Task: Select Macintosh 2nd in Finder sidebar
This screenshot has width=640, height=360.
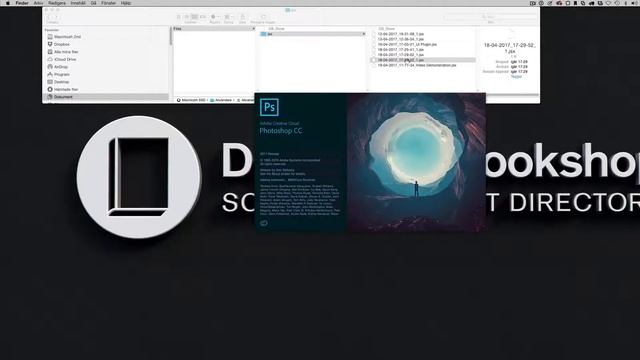Action: 105,37
